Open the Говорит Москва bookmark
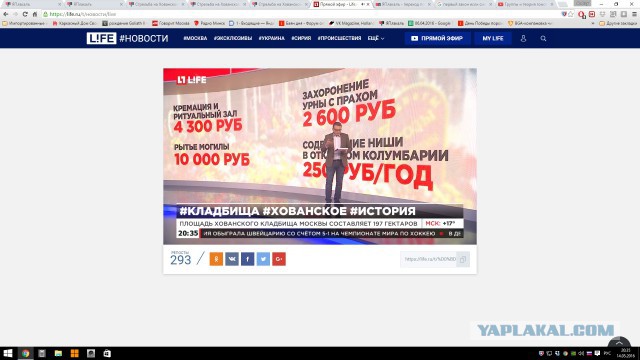 click(171, 23)
